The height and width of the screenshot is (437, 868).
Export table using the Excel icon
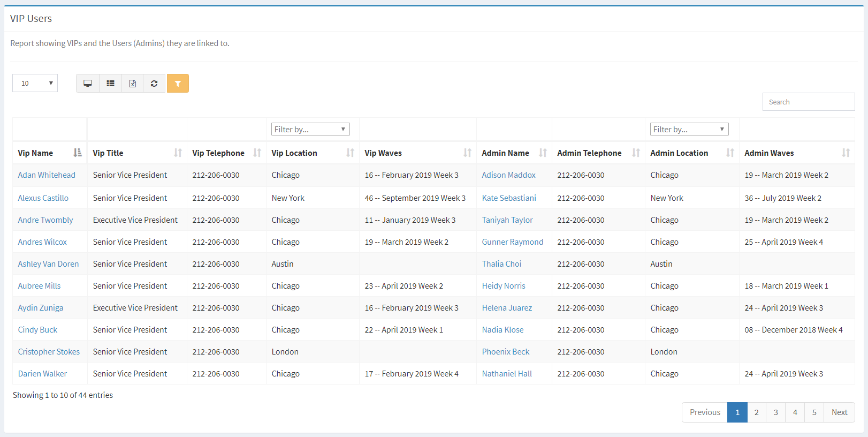[x=133, y=83]
